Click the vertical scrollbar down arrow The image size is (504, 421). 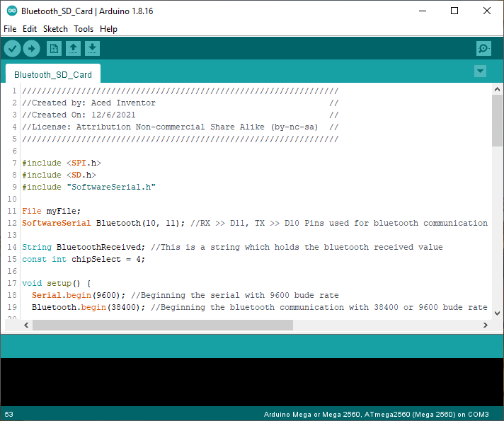[x=497, y=313]
